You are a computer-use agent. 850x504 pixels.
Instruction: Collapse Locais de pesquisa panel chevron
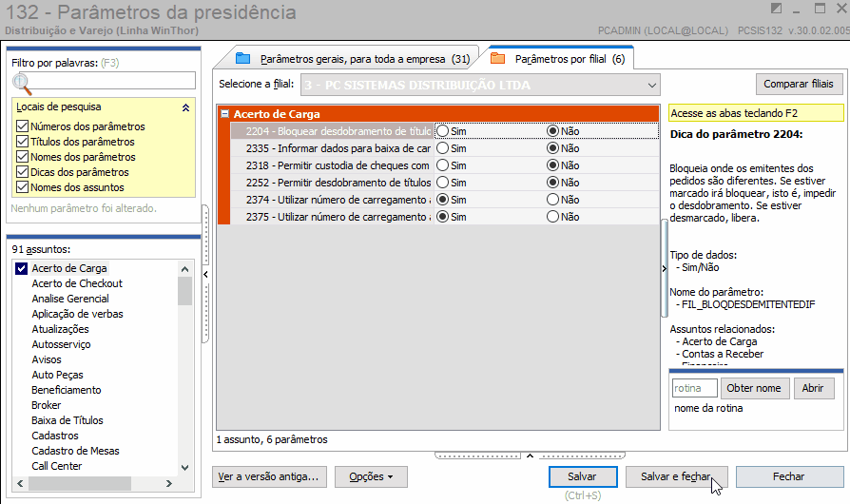(186, 107)
